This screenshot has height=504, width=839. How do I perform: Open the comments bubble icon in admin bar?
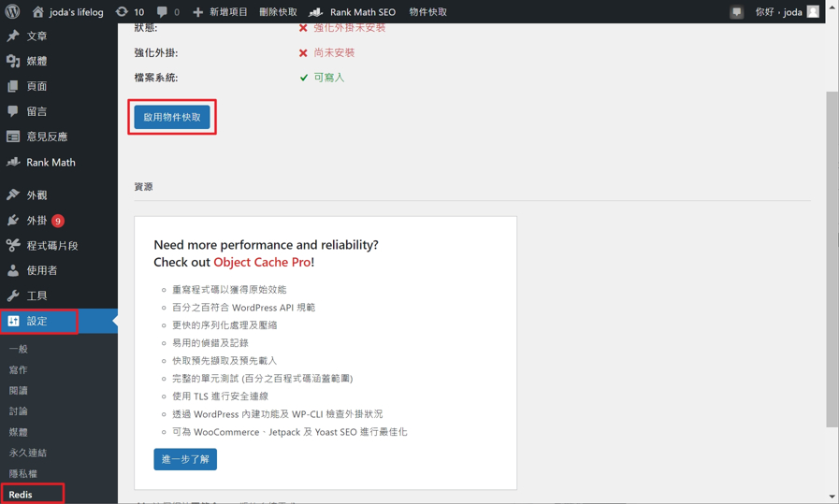[162, 12]
